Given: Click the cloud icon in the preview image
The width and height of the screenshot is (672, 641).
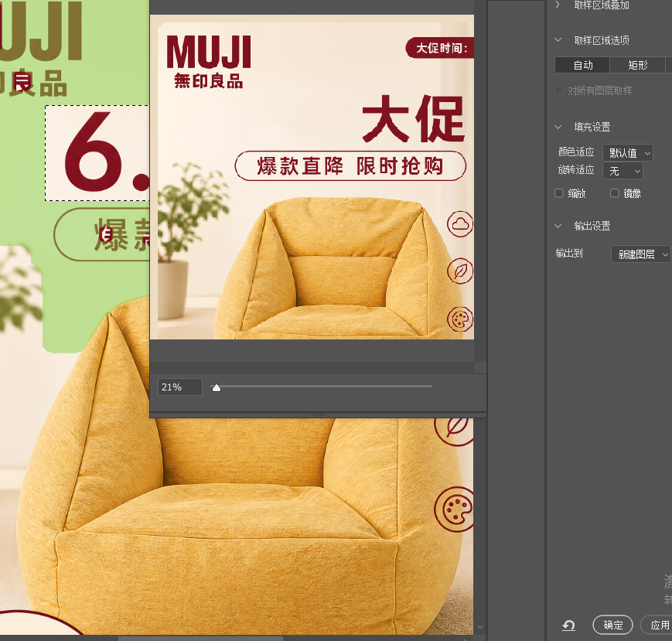Looking at the screenshot, I should coord(460,223).
